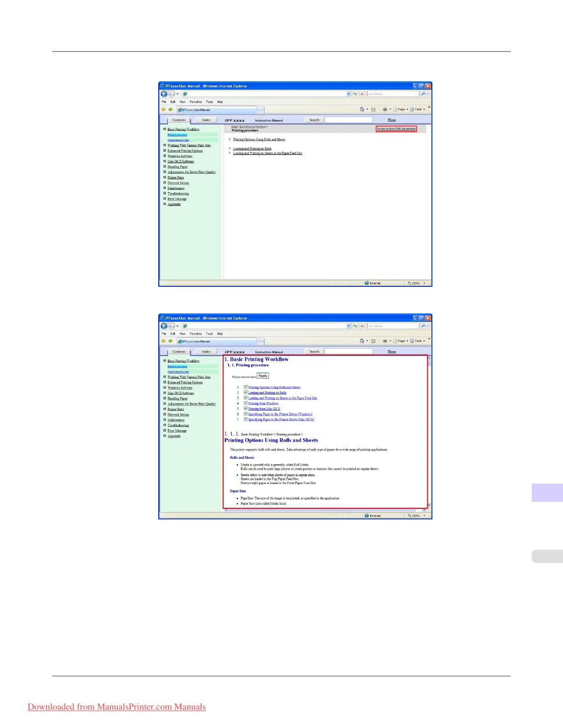Click the Home house icon in upper browser toolbar
Image resolution: width=563 pixels, height=728 pixels.
(x=362, y=109)
